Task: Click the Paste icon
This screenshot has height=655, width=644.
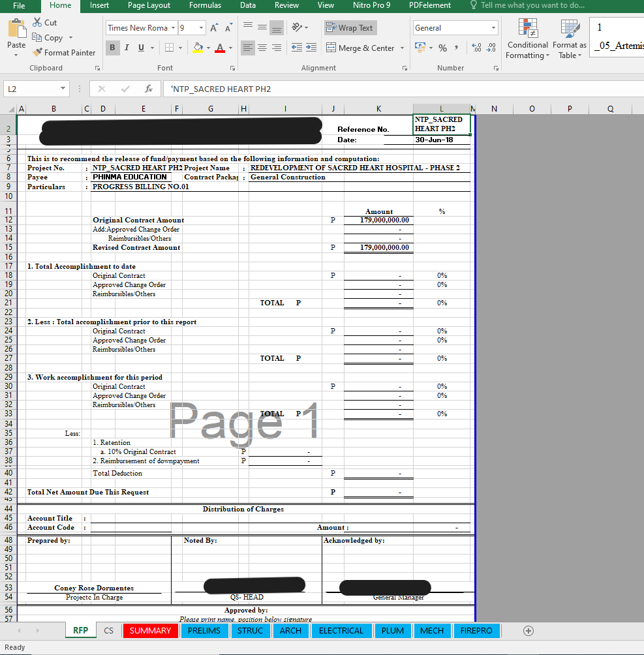Action: [x=16, y=29]
